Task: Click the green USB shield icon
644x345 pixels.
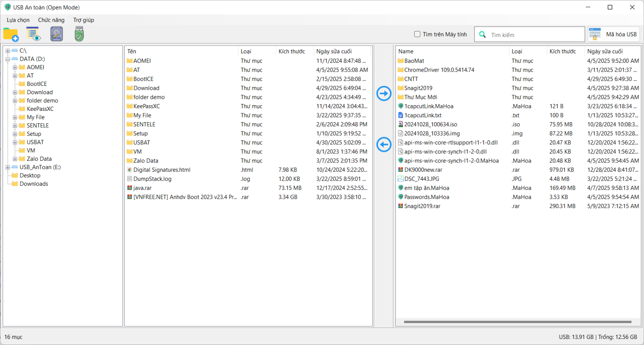Action: [x=79, y=34]
